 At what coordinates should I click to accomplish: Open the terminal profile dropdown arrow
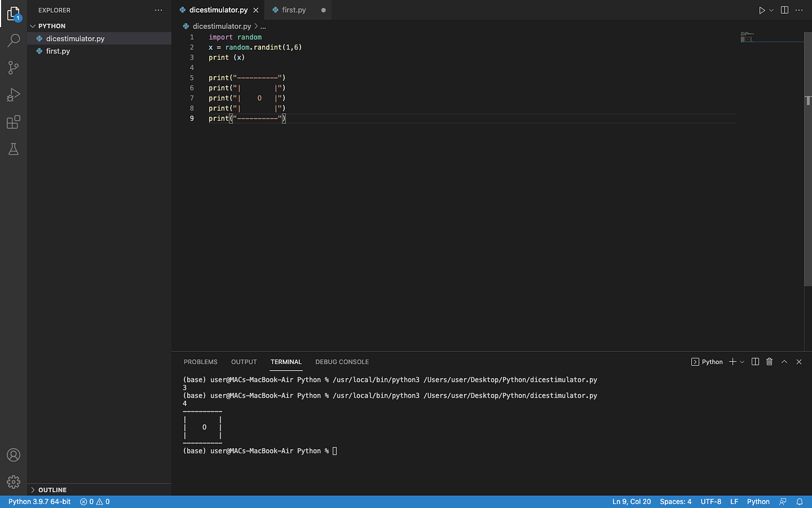coord(741,361)
